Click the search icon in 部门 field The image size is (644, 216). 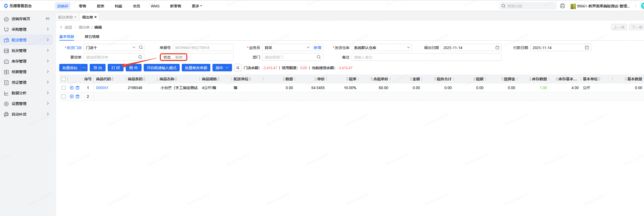click(319, 57)
